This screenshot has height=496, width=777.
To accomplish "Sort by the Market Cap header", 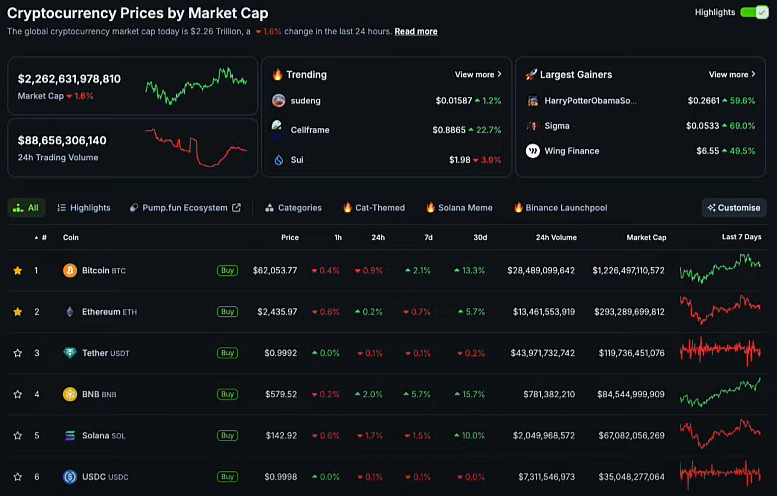I will (646, 237).
